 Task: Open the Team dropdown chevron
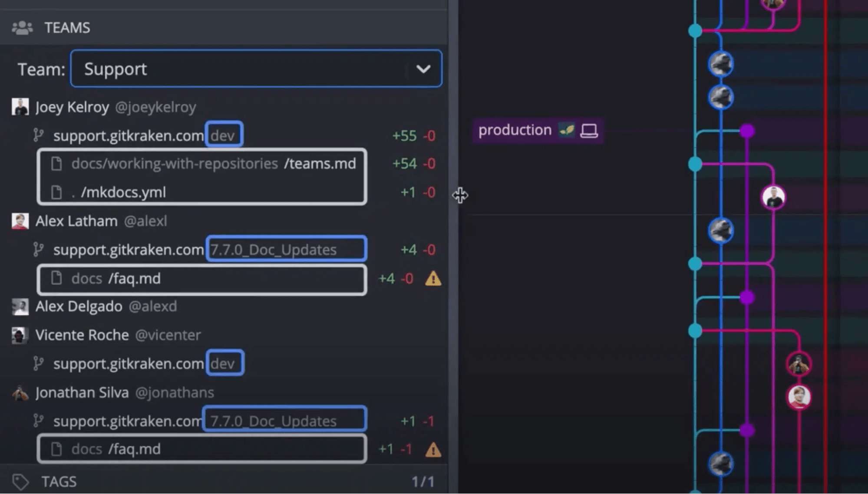[423, 69]
